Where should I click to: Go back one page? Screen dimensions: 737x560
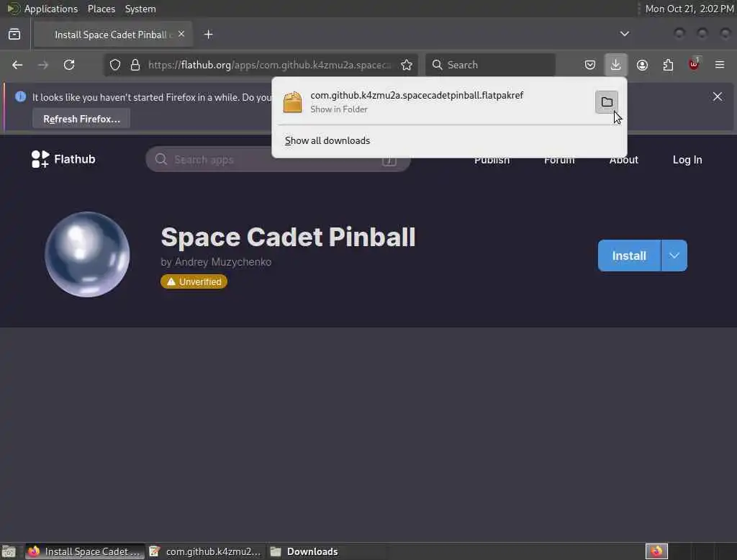17,65
